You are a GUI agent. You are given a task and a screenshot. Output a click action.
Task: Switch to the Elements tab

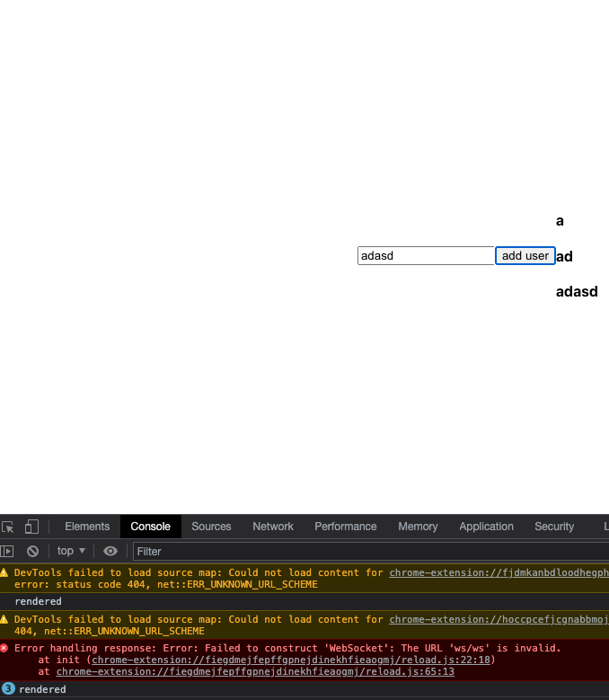(87, 527)
